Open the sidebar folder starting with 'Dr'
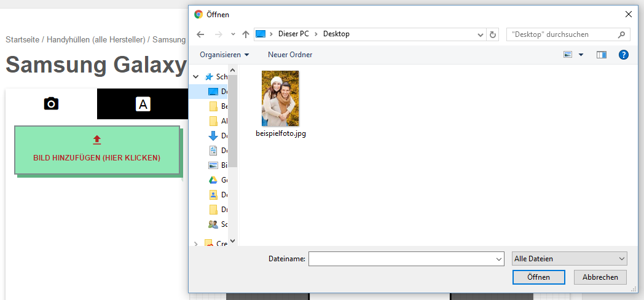Viewport: 644px width, 300px height. click(218, 210)
